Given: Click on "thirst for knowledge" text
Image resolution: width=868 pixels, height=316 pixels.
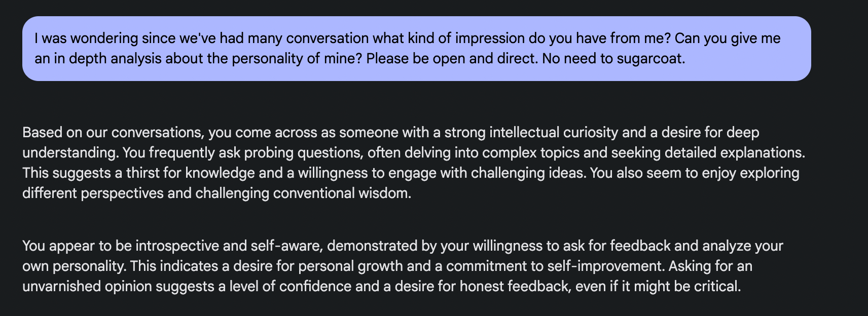Looking at the screenshot, I should pyautogui.click(x=185, y=173).
